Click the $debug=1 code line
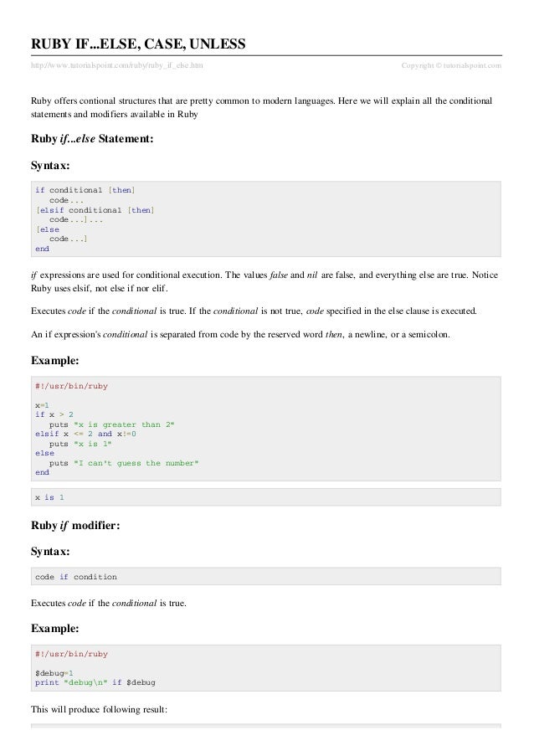534x756 pixels. (54, 673)
